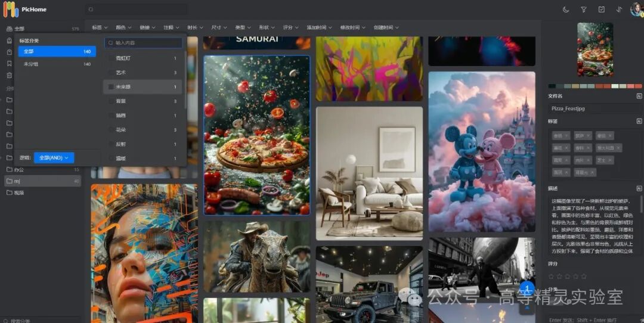Click the folder icon beside 视频
This screenshot has width=644, height=323.
click(10, 192)
